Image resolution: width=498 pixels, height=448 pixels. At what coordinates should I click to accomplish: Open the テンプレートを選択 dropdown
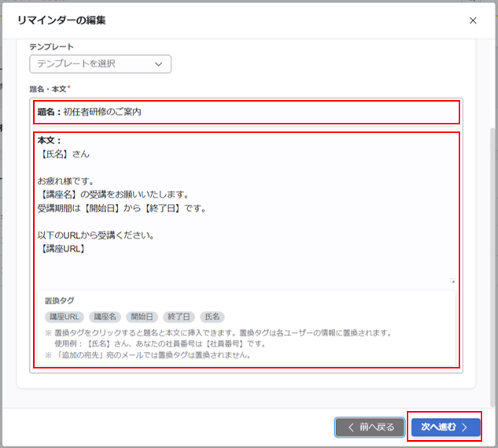[x=101, y=64]
